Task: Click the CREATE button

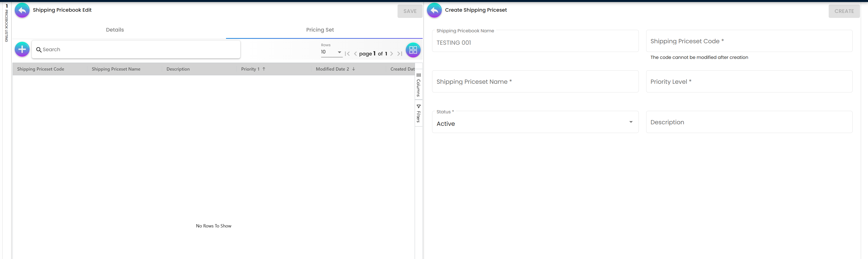Action: click(844, 11)
